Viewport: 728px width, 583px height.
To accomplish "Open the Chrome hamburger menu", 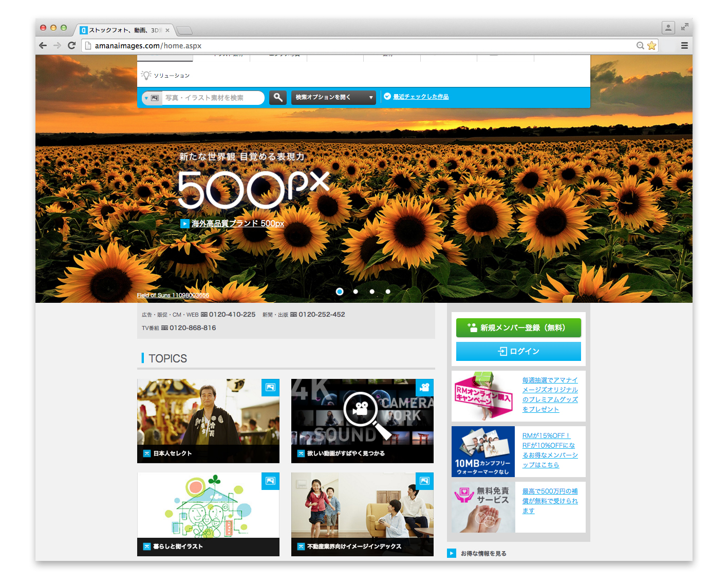I will (x=684, y=45).
